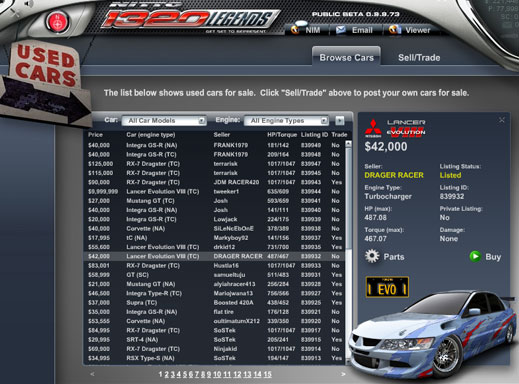Go to page 2 of listings
Viewport: 519px width, 384px height.
(x=166, y=374)
